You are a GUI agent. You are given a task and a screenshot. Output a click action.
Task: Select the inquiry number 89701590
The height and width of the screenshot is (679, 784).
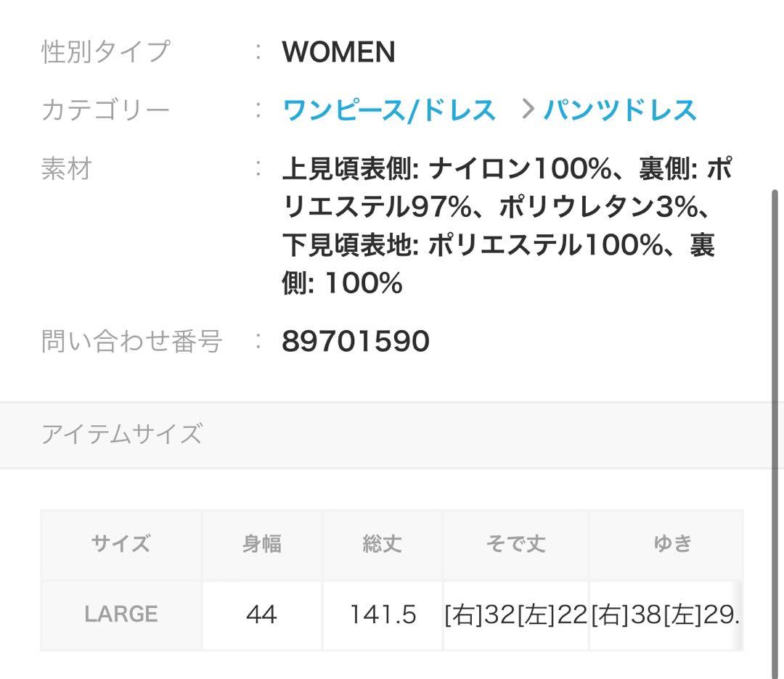pyautogui.click(x=355, y=339)
